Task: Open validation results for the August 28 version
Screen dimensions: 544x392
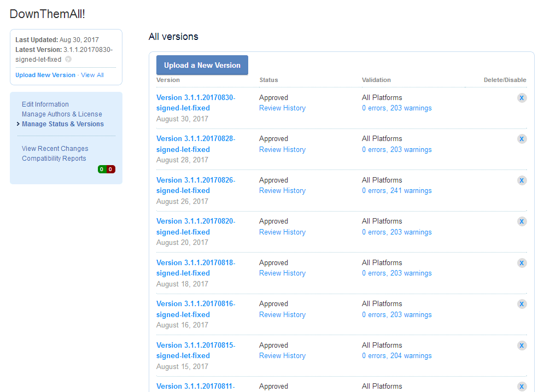Action: point(397,149)
